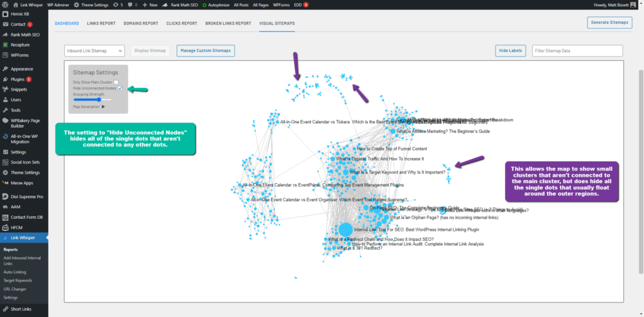Click the Meow Apps icon
The image size is (644, 317).
coord(5,183)
